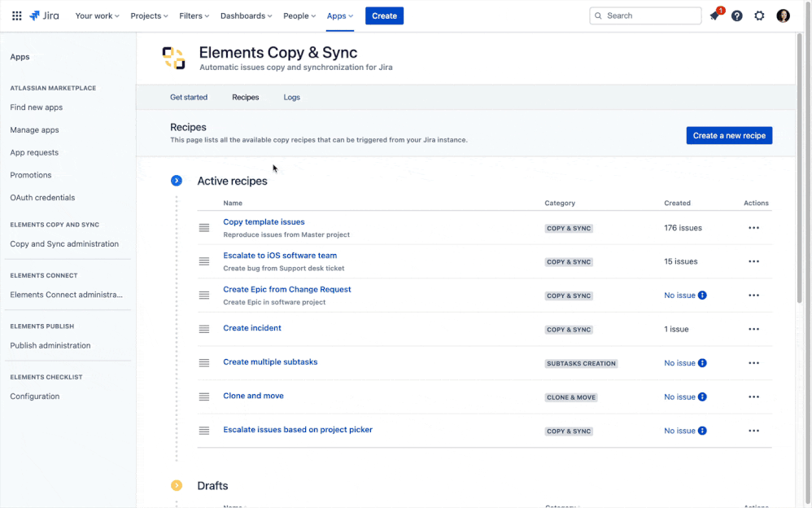The width and height of the screenshot is (812, 508).
Task: Expand the Drafts section
Action: coord(177,485)
